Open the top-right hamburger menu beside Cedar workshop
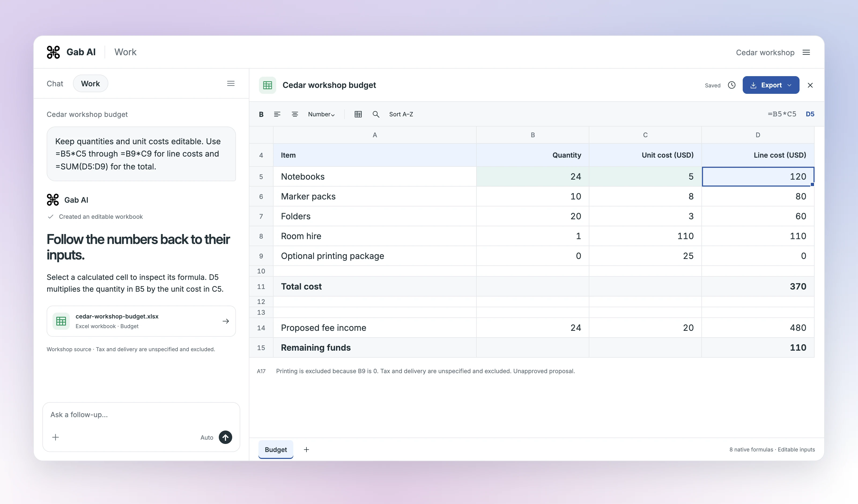This screenshot has height=504, width=858. coord(806,53)
